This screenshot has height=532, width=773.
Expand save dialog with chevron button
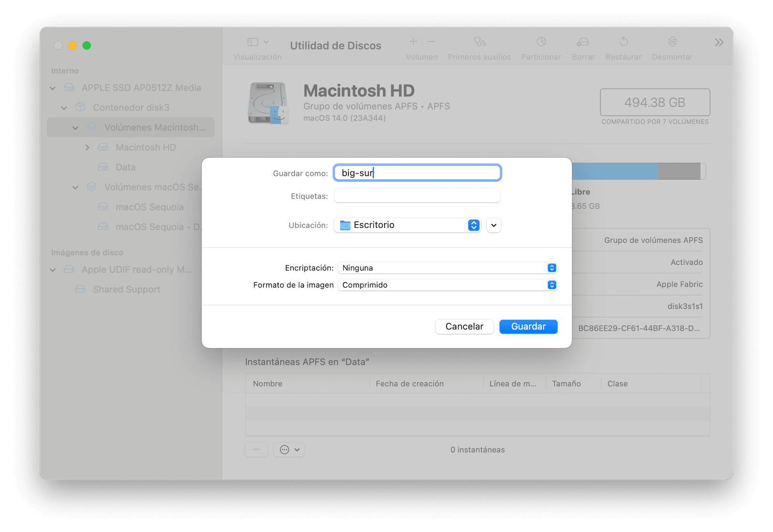493,225
